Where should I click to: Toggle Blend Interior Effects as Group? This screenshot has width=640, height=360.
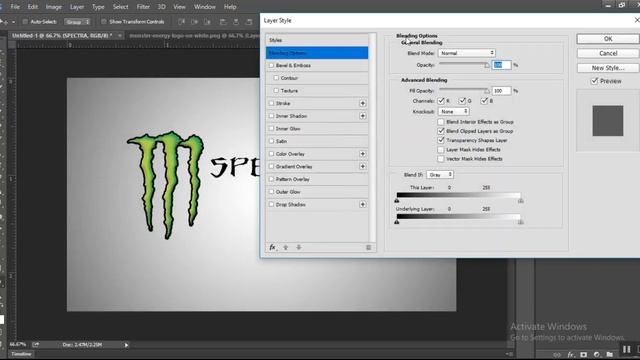(441, 122)
